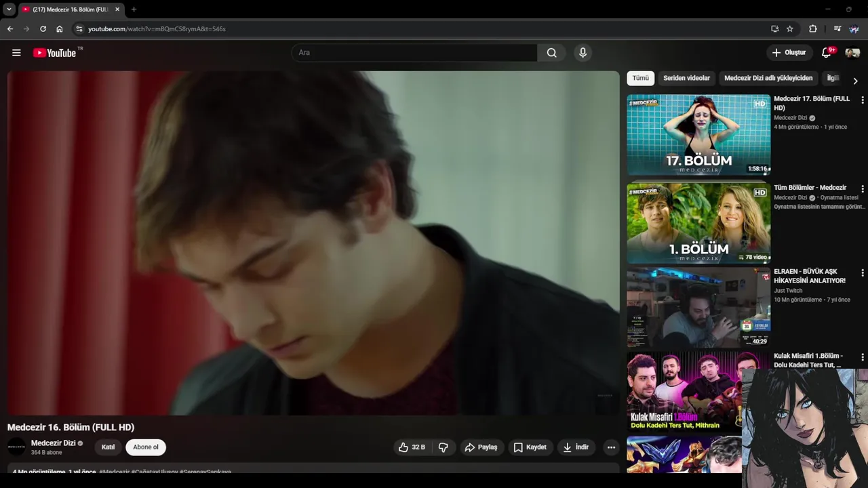Click the ELRAEN - BÜYÜK AŞK title
Viewport: 868px width, 488px height.
click(x=810, y=276)
